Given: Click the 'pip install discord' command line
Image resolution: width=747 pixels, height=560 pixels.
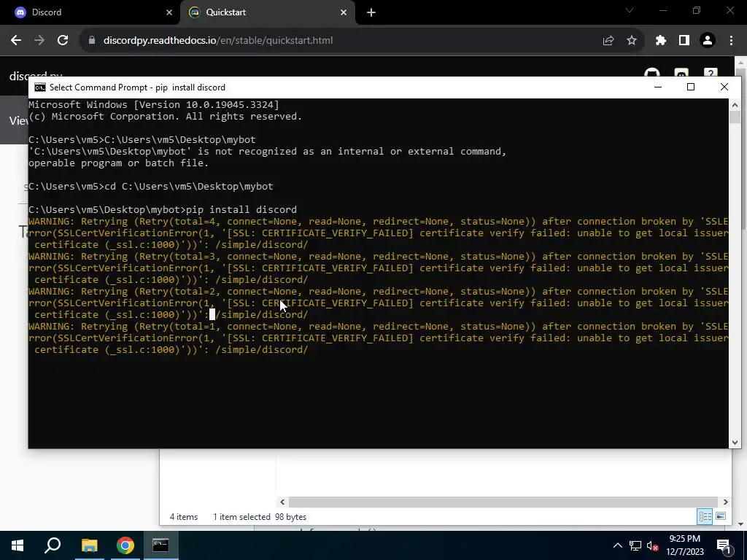Looking at the screenshot, I should click(x=163, y=209).
